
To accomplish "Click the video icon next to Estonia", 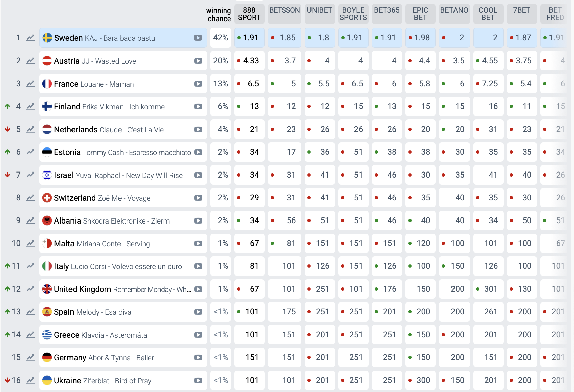I will (198, 152).
